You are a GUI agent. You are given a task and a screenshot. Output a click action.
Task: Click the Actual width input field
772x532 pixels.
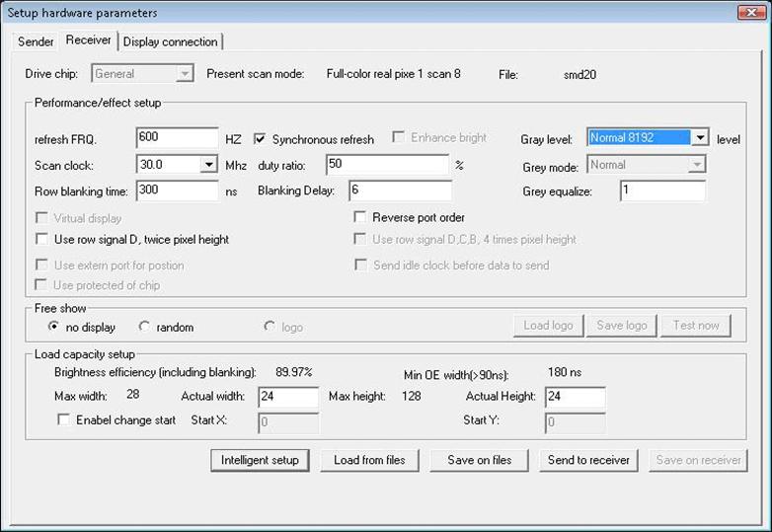[288, 397]
